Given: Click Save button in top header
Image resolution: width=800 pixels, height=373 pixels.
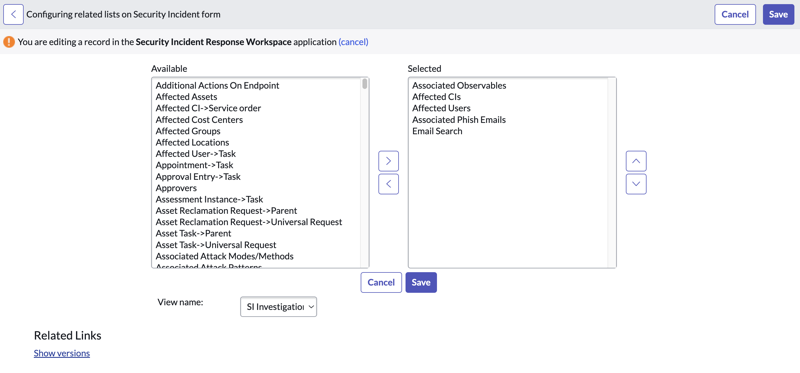Looking at the screenshot, I should coord(779,14).
